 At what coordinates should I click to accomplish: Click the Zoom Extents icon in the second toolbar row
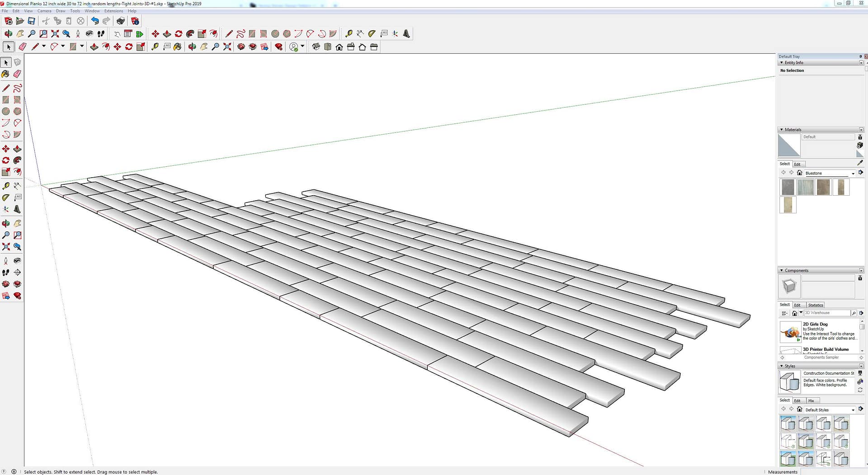55,33
